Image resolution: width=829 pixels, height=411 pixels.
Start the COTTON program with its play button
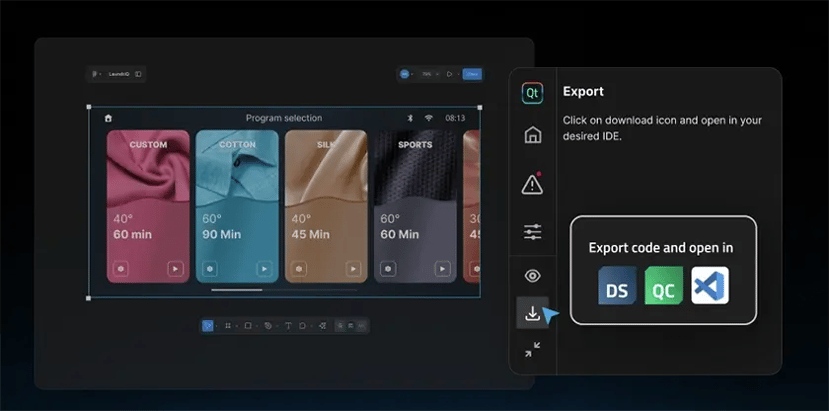(x=264, y=269)
